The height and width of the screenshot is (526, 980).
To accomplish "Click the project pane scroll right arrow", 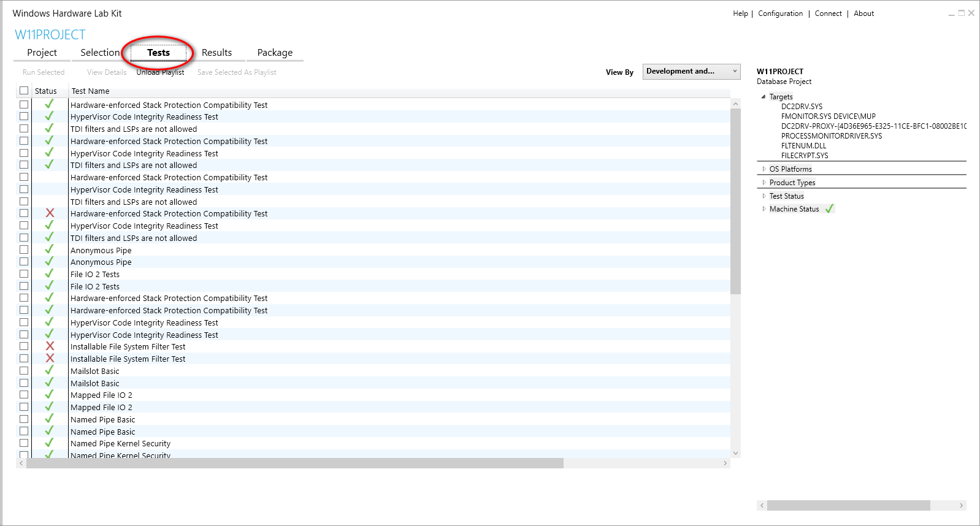I will (x=961, y=505).
